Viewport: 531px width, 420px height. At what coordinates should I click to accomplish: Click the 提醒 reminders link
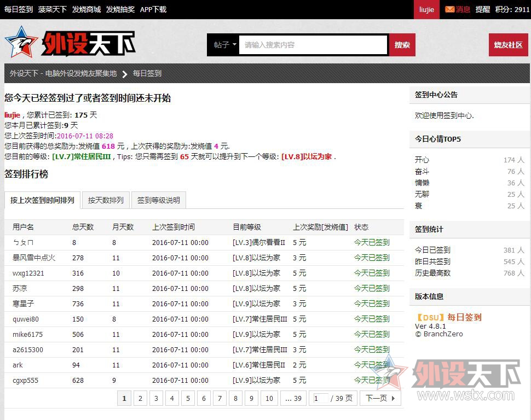[482, 9]
